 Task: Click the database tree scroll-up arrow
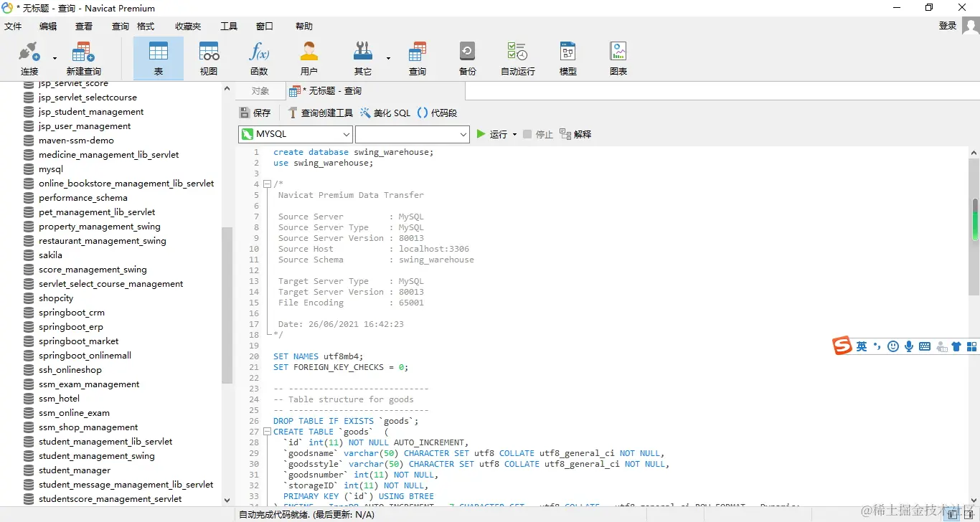coord(227,87)
